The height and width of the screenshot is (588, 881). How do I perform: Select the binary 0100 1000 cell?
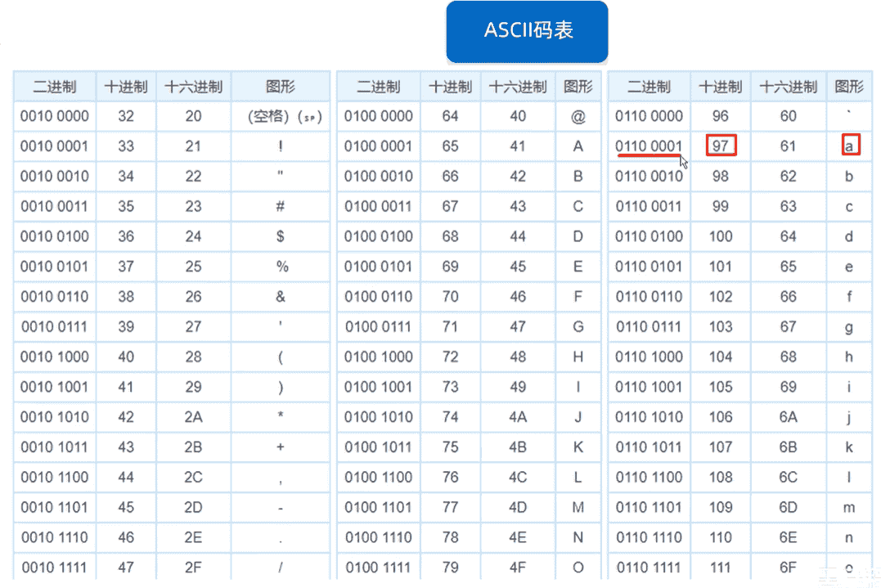379,357
